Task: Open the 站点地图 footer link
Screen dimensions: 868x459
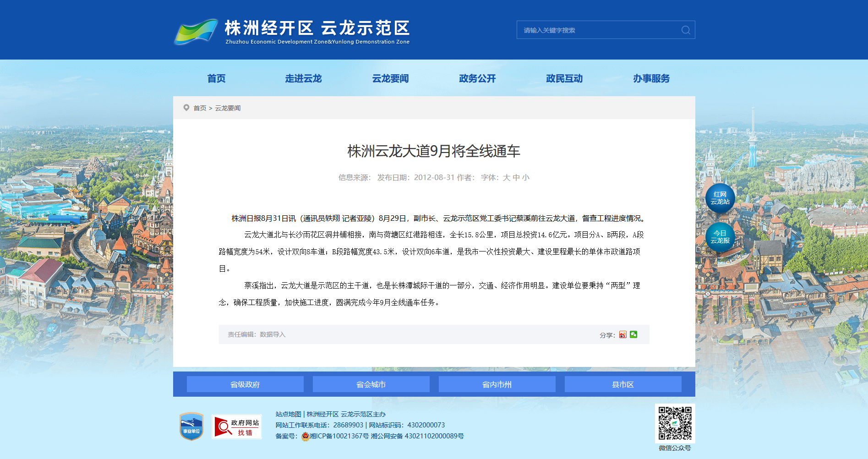Action: tap(288, 414)
